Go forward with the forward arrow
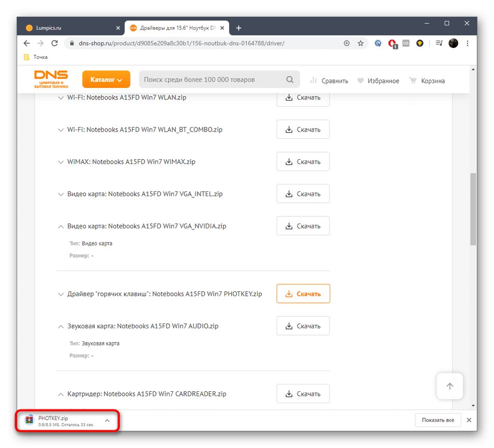 pos(41,43)
